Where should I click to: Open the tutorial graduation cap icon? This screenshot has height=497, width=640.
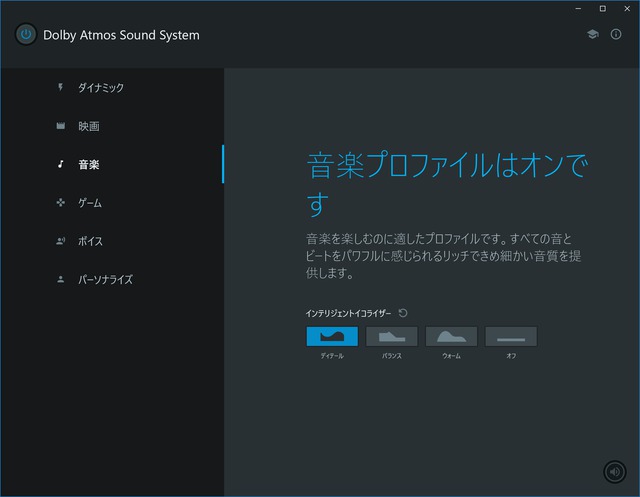[592, 34]
